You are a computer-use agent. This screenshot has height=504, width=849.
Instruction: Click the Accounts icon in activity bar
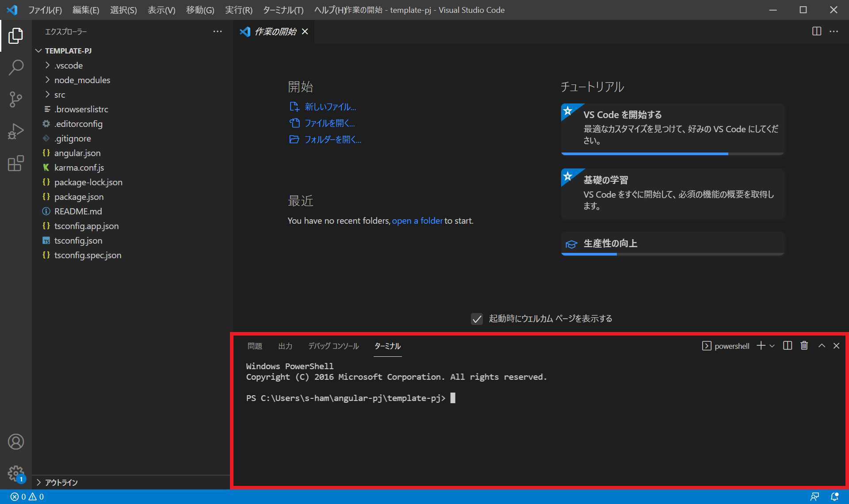pyautogui.click(x=16, y=442)
